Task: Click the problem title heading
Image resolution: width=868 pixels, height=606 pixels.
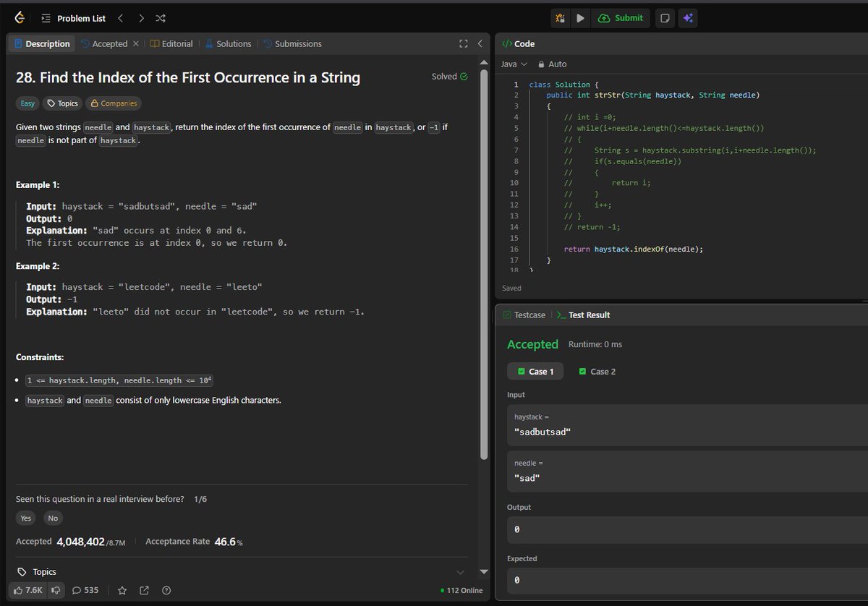Action: point(188,77)
